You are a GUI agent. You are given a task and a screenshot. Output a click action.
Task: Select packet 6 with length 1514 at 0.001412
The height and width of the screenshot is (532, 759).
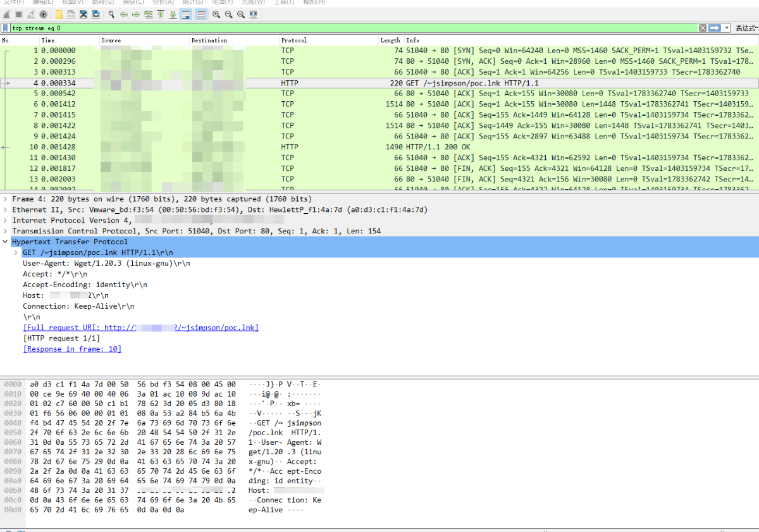[x=379, y=104]
